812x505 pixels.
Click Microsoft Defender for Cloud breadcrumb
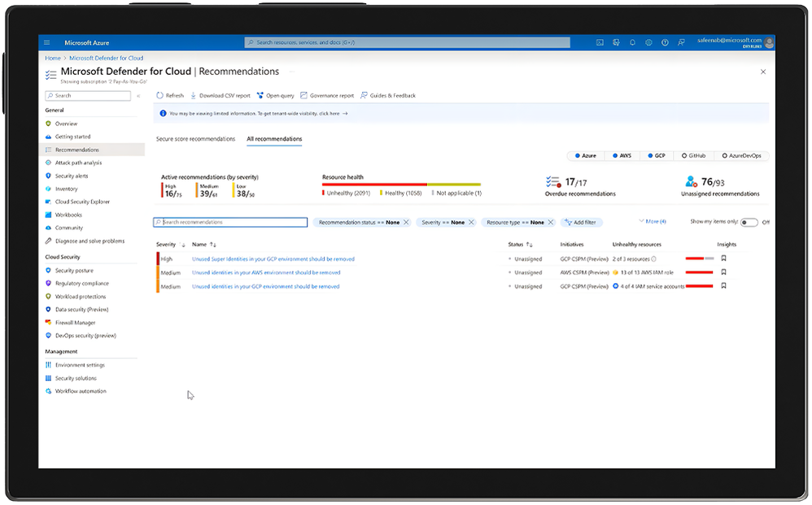(x=106, y=58)
